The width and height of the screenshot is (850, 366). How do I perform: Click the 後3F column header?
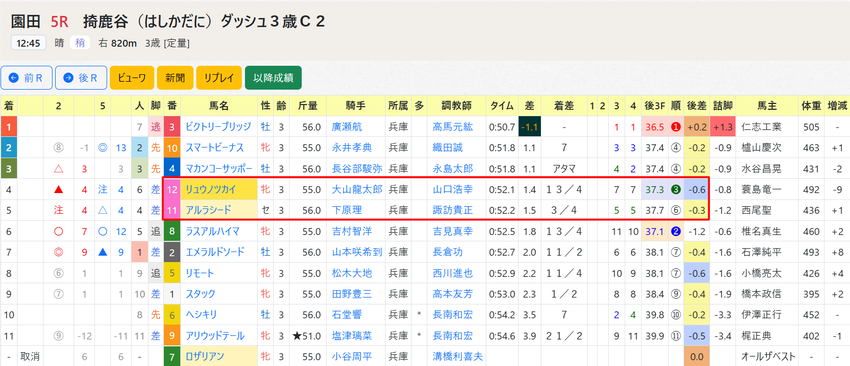655,106
